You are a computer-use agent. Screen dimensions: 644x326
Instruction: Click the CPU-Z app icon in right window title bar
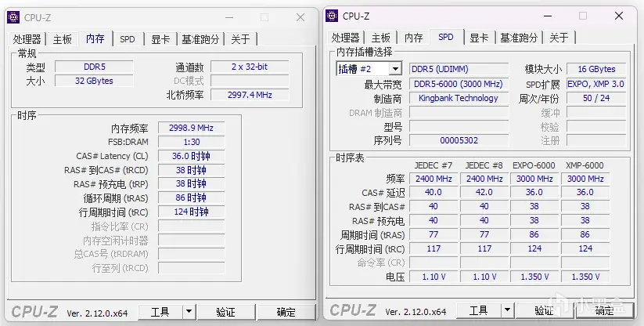coord(332,16)
